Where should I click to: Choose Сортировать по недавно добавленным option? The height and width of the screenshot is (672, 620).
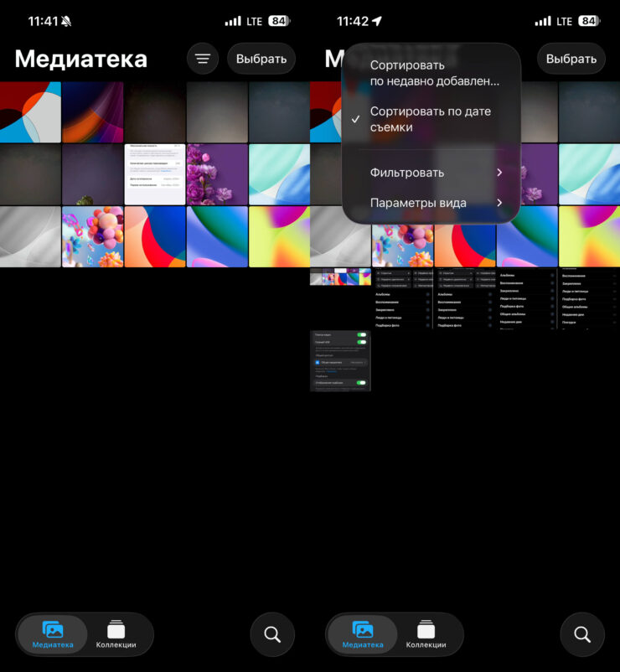434,73
